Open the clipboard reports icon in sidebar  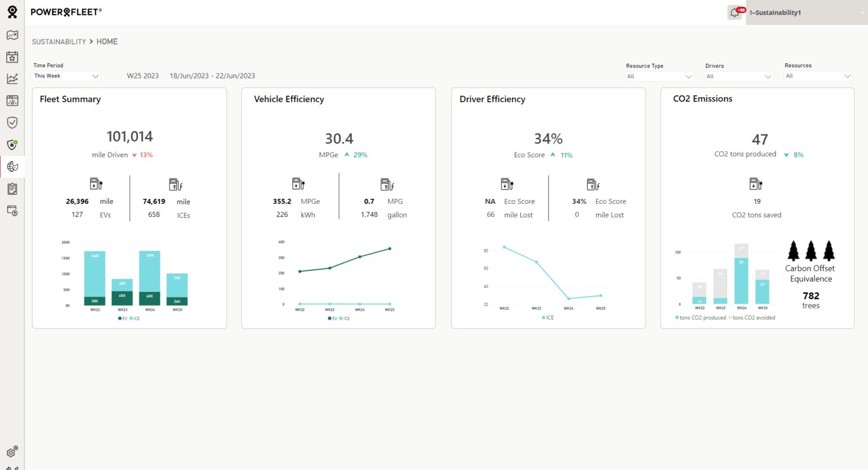pyautogui.click(x=12, y=188)
